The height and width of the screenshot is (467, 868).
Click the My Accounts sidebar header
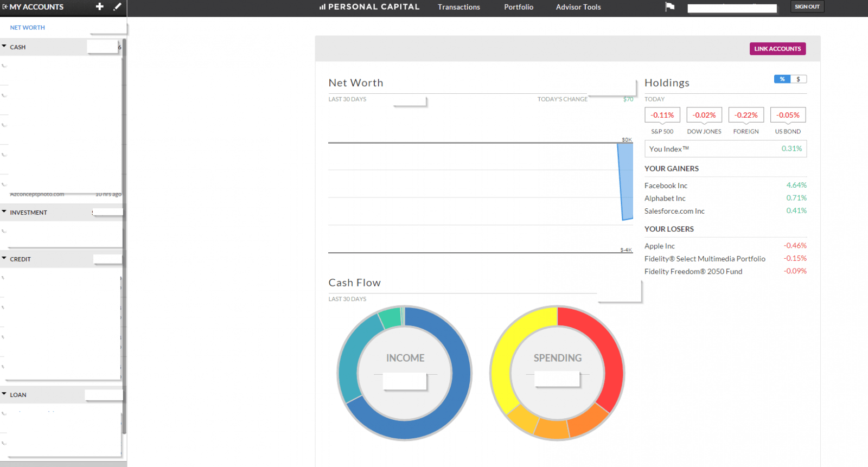36,7
